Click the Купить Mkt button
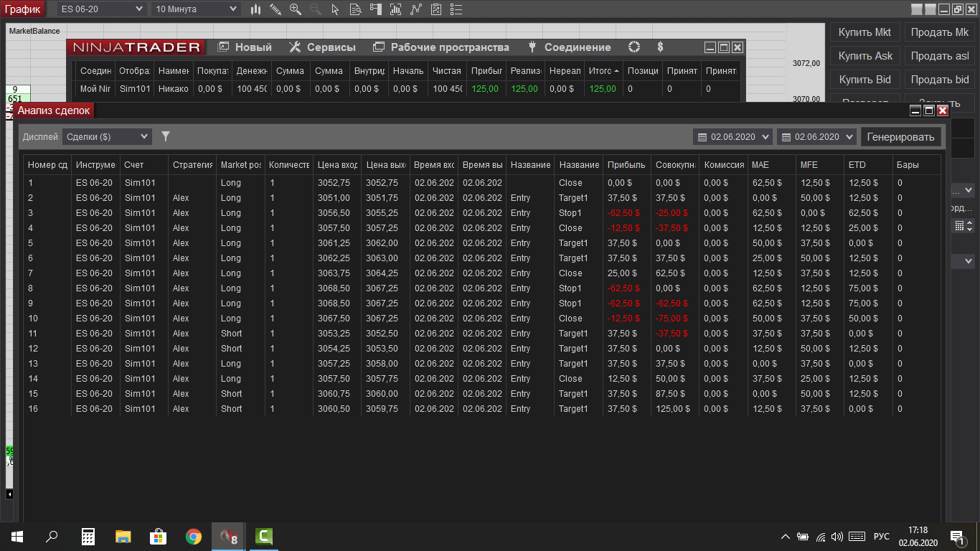 point(864,32)
